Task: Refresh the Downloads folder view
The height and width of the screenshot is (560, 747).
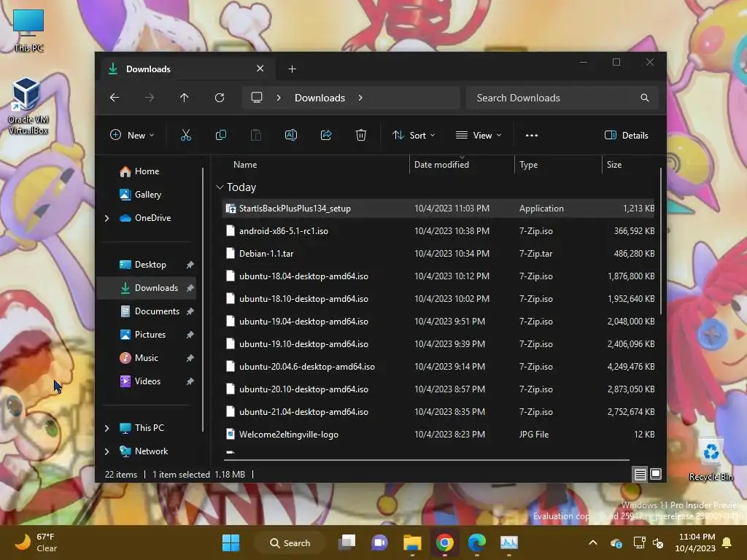Action: click(219, 98)
